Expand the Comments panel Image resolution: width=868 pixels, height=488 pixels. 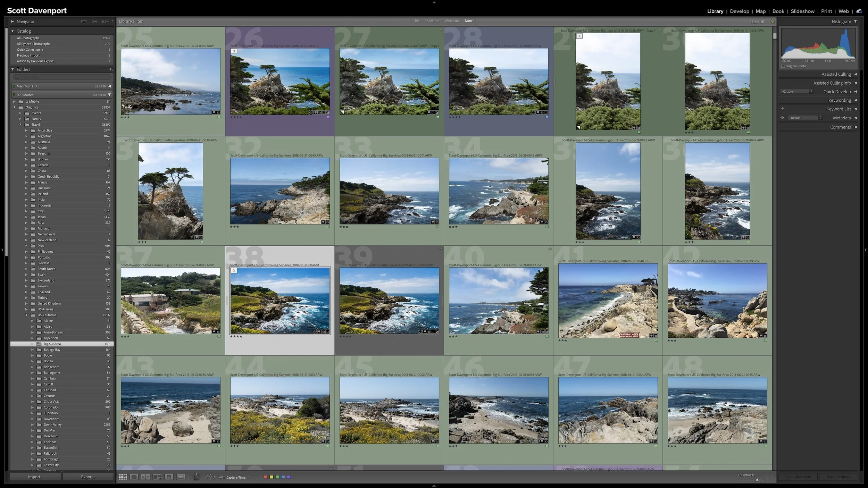pos(855,127)
